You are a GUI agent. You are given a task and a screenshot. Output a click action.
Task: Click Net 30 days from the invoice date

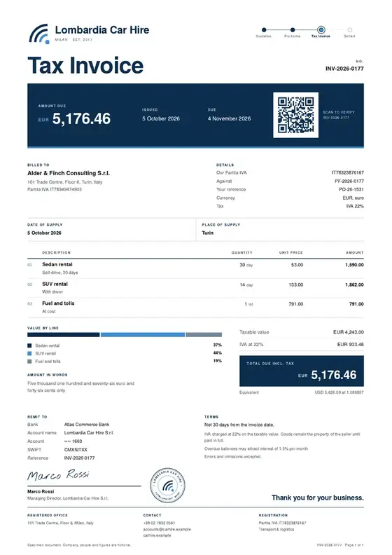(239, 425)
